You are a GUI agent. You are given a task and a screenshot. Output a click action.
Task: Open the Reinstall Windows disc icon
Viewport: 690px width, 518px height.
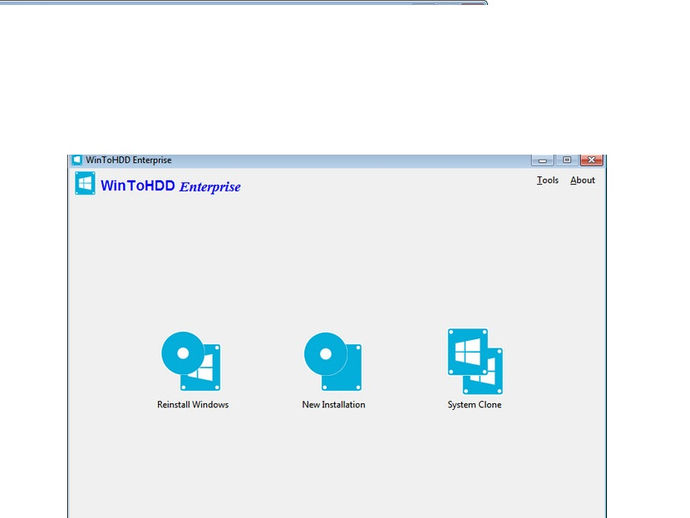coord(191,361)
